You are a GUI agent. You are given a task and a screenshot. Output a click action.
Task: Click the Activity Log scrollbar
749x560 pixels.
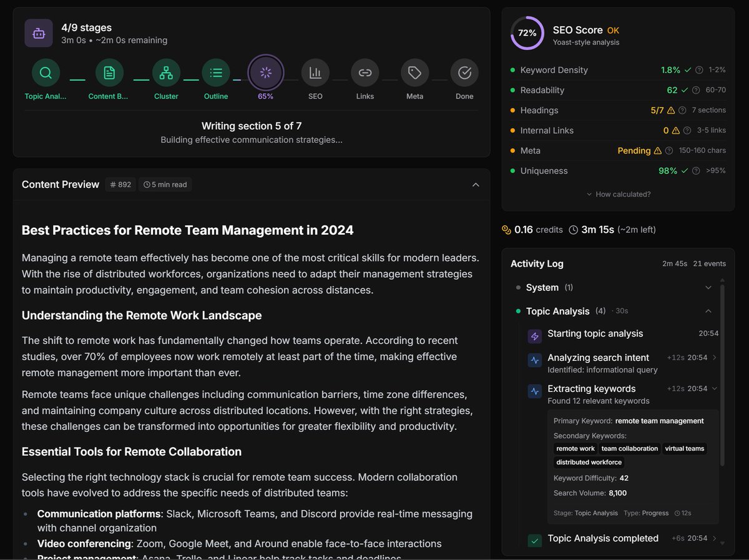pos(722,375)
